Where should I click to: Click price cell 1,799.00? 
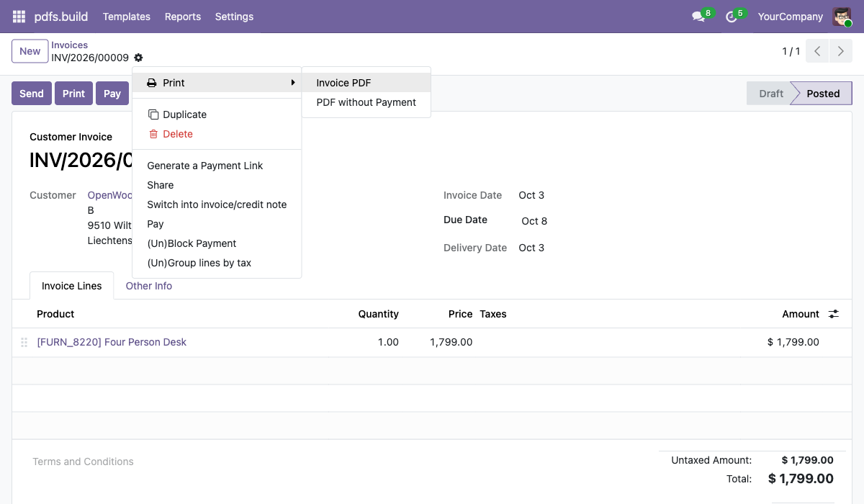(451, 342)
